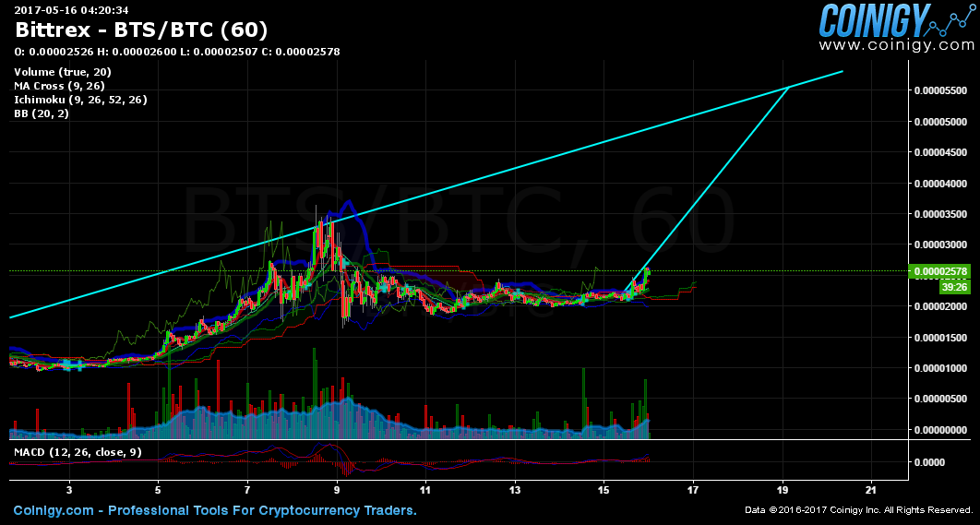Screen dimensions: 980x525
Task: Open the www.coinigy.com link under the logo
Action: (x=896, y=45)
